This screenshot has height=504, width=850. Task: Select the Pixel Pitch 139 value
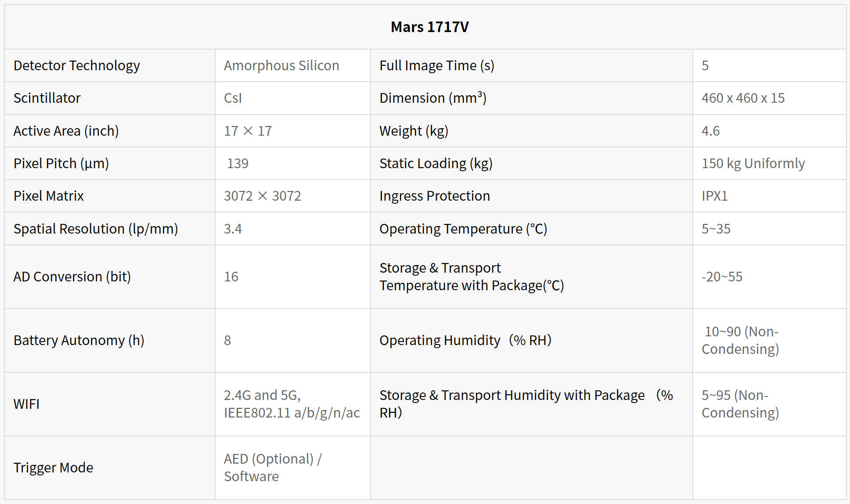tap(238, 163)
